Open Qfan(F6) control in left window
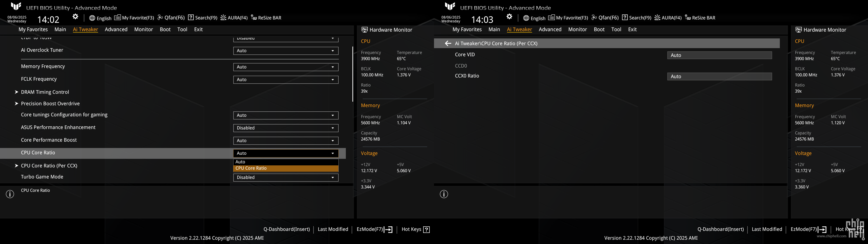 (171, 18)
